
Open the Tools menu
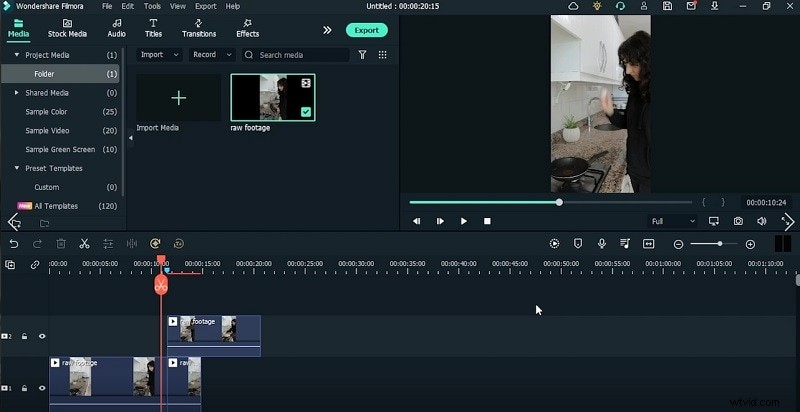click(152, 6)
